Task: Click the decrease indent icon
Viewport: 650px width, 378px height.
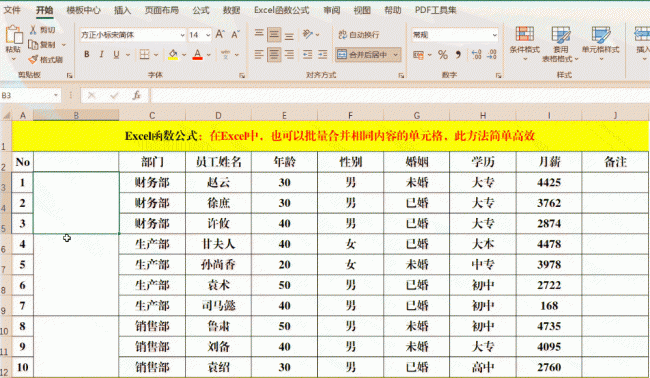Action: pos(308,54)
